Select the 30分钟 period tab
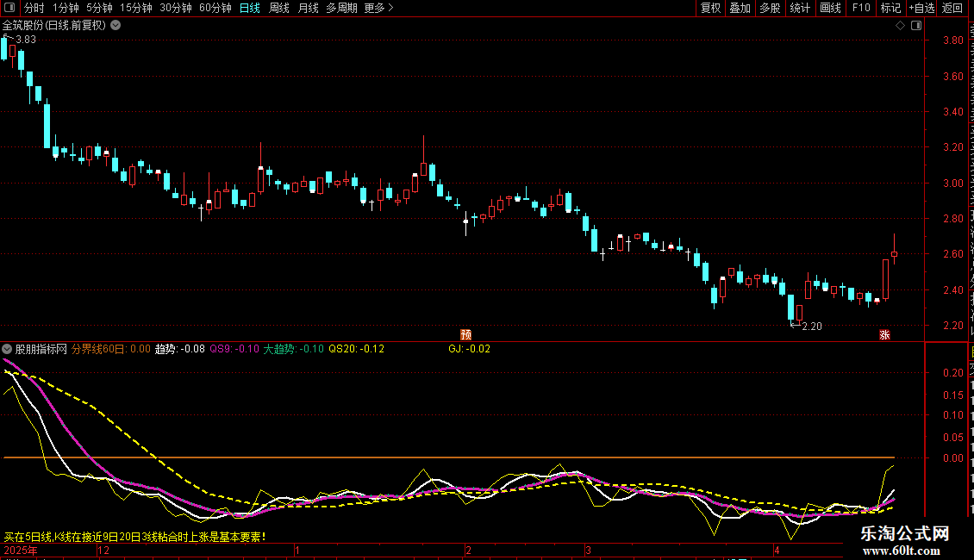Viewport: 974px width, 560px height. click(175, 8)
